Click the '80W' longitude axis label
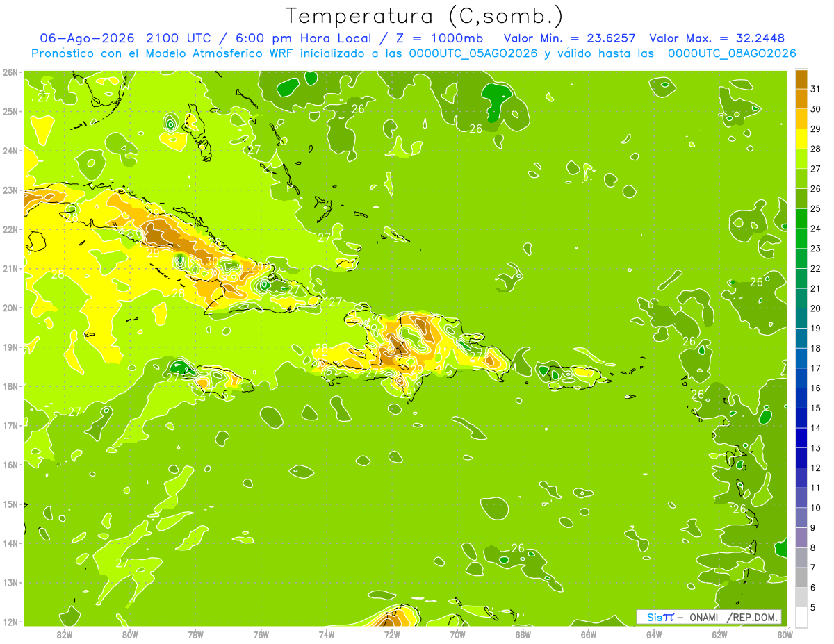This screenshot has width=834, height=644. [x=129, y=634]
